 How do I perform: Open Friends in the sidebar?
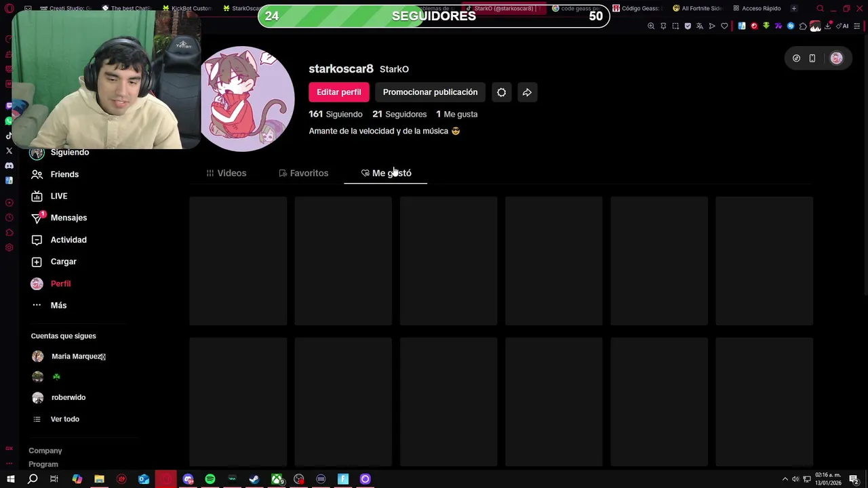(x=55, y=174)
